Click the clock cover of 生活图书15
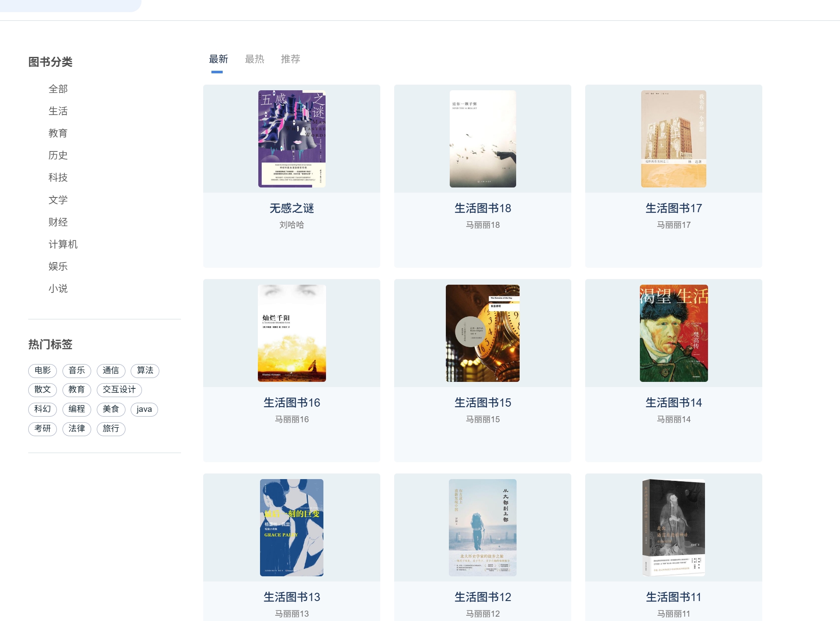The width and height of the screenshot is (840, 621). click(483, 333)
